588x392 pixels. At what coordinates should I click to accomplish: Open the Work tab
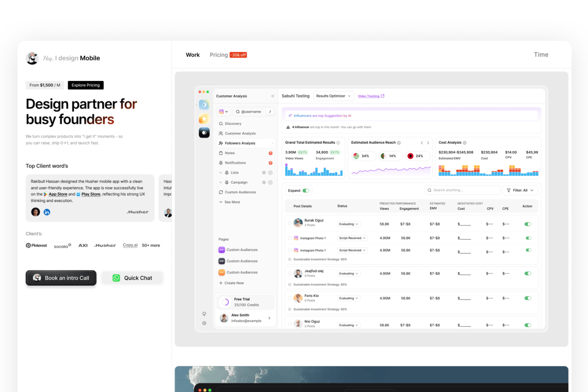pyautogui.click(x=193, y=55)
